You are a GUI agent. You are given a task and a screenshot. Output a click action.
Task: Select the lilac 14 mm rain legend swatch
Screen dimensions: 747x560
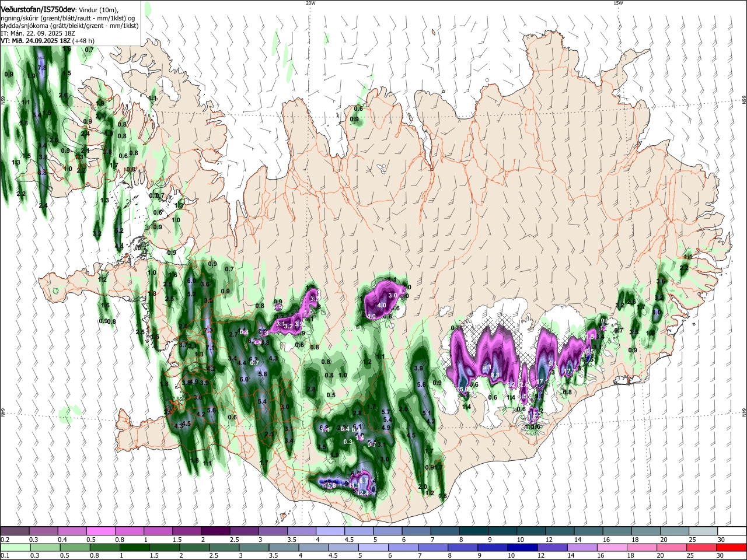pyautogui.click(x=582, y=547)
